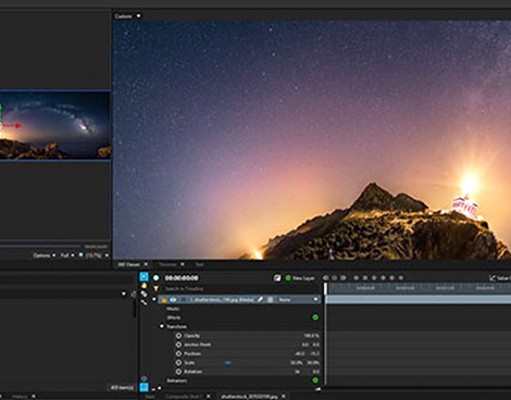Click the grid icon next to the pencil
Image resolution: width=511 pixels, height=400 pixels.
pos(270,299)
